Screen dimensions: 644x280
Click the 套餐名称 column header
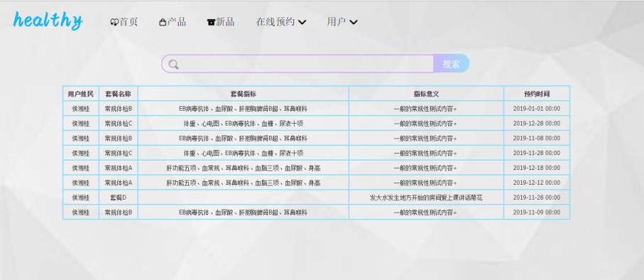pos(119,94)
